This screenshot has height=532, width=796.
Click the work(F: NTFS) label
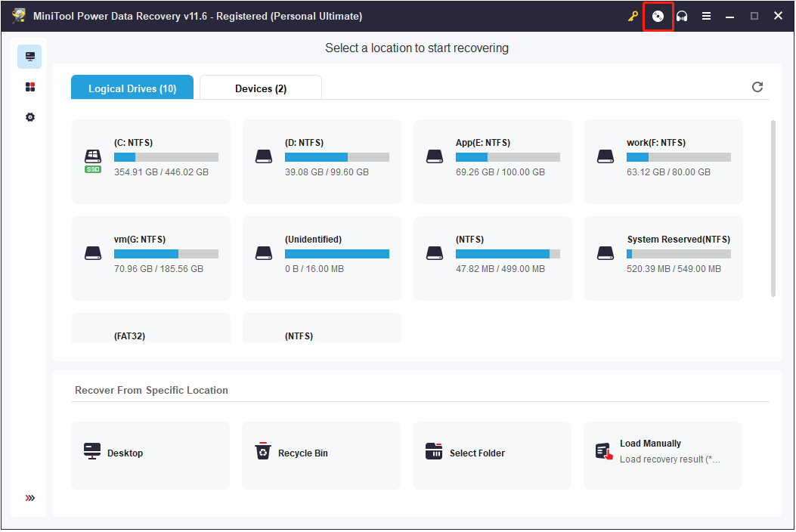[x=656, y=143]
